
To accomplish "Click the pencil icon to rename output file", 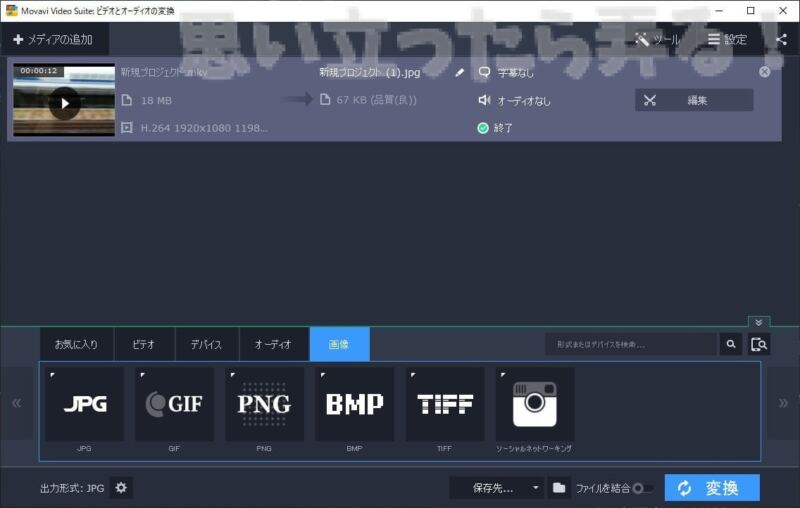I will [460, 72].
